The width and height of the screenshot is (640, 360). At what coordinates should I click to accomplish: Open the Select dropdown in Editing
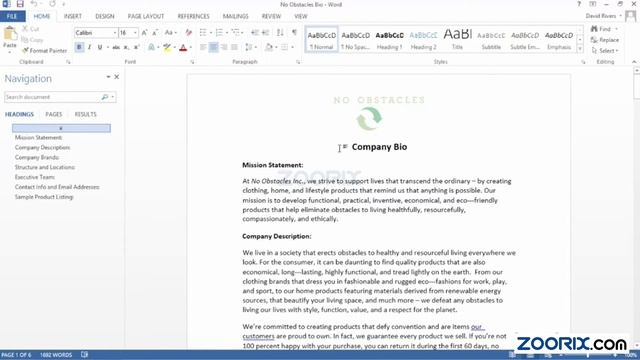pyautogui.click(x=605, y=51)
